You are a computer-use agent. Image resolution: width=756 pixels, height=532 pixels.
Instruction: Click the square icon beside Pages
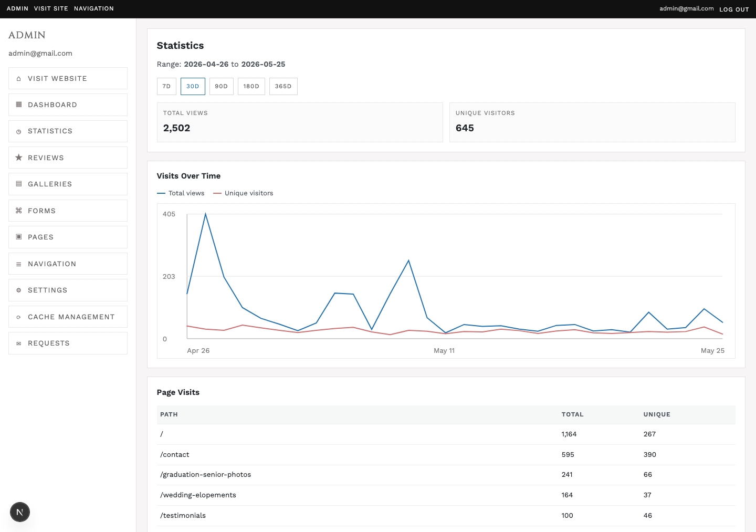(19, 237)
